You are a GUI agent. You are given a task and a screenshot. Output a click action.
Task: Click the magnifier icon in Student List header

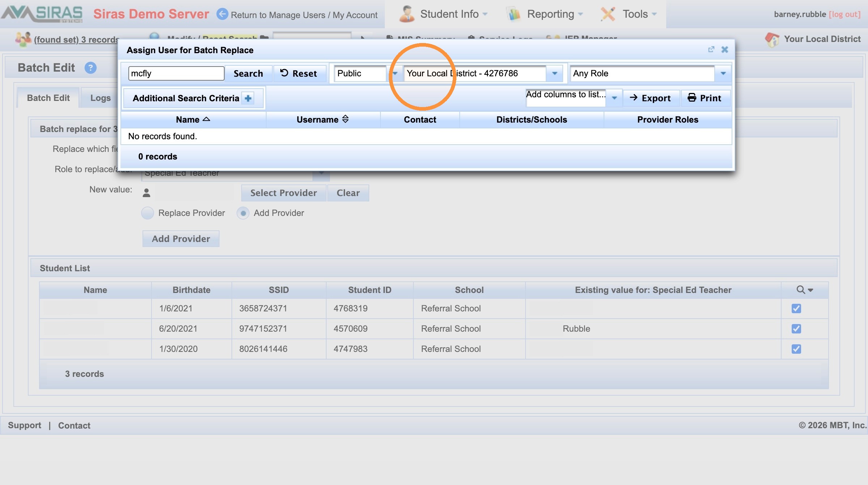(x=801, y=290)
